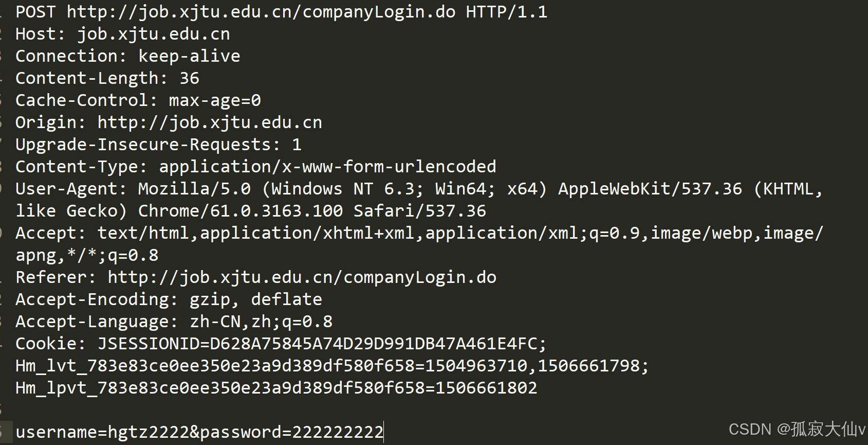Place cursor on the keep-alive Connection value
The width and height of the screenshot is (868, 445).
pos(189,56)
